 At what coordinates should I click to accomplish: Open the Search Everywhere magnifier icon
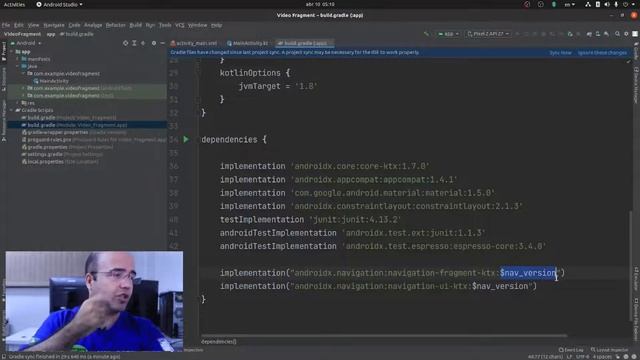point(618,34)
